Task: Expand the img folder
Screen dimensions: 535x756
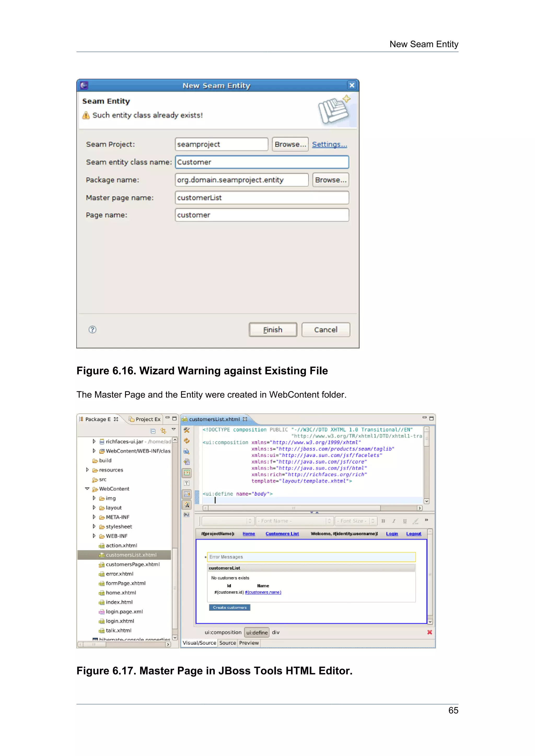Action: pos(94,498)
